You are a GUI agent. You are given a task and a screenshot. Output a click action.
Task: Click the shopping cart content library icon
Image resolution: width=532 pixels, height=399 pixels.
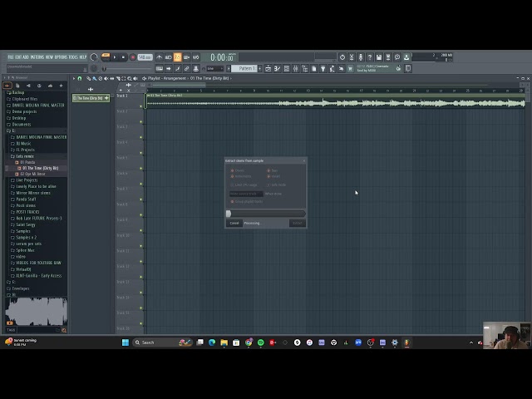click(351, 69)
